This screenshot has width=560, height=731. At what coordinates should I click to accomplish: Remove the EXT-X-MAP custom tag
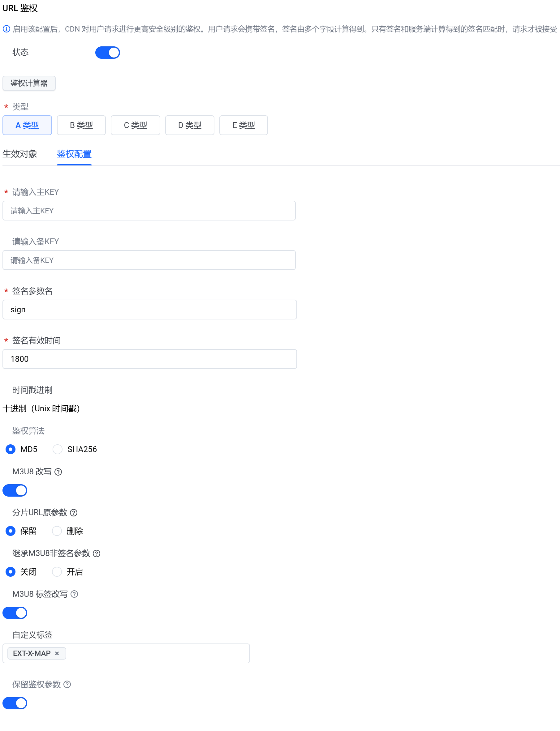click(57, 653)
